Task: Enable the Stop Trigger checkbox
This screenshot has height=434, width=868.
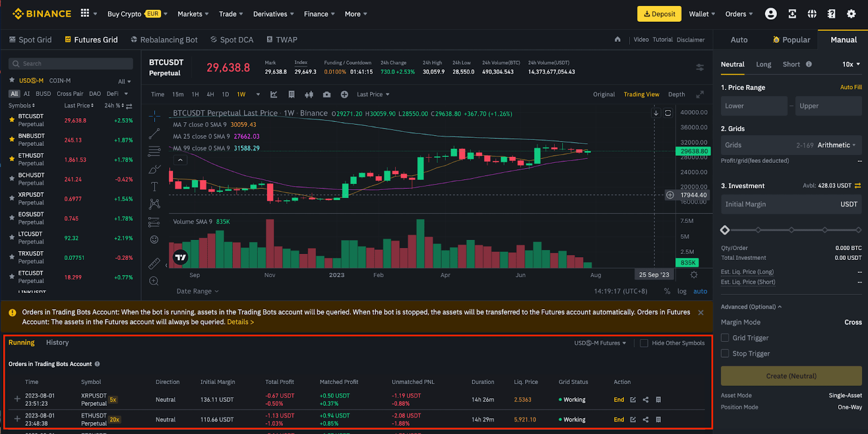Action: click(x=725, y=354)
